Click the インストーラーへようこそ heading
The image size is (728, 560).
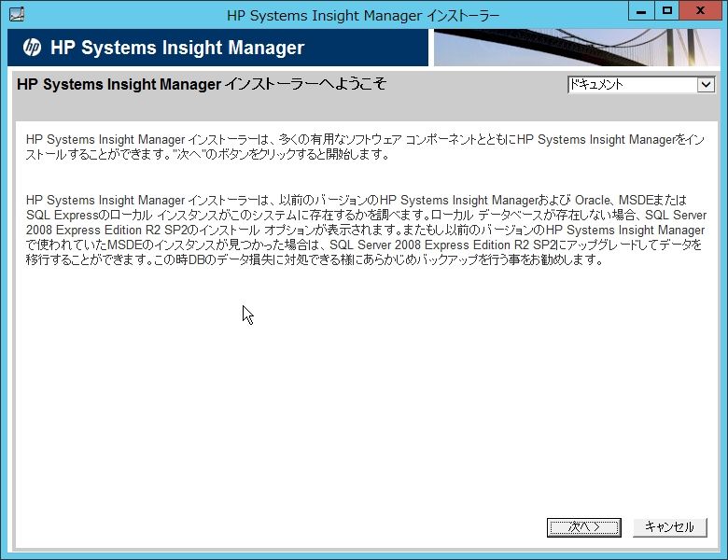pos(202,84)
